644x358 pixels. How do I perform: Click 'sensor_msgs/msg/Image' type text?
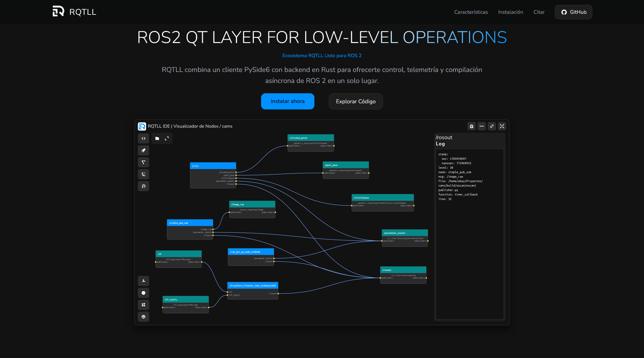point(251,210)
